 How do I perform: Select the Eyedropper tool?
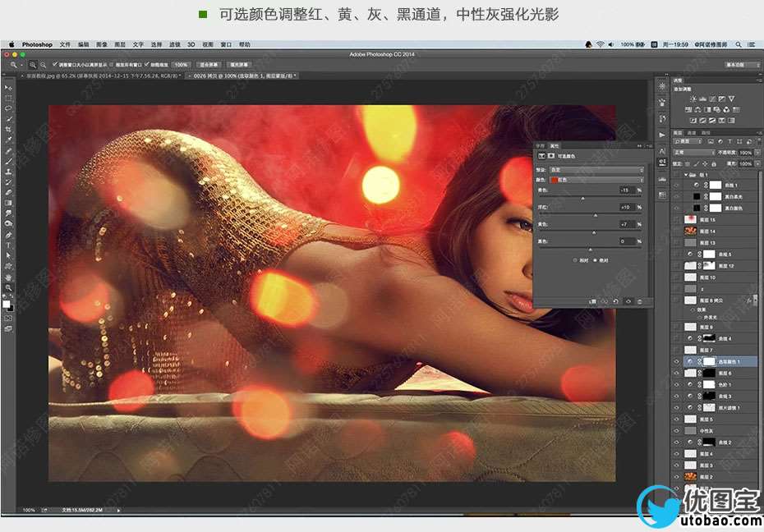point(8,140)
